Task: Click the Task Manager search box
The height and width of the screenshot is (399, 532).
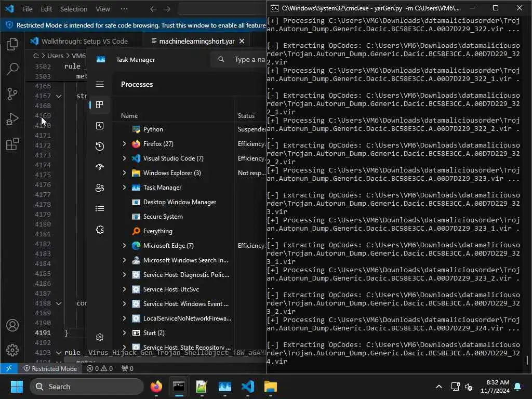Action: (x=239, y=59)
